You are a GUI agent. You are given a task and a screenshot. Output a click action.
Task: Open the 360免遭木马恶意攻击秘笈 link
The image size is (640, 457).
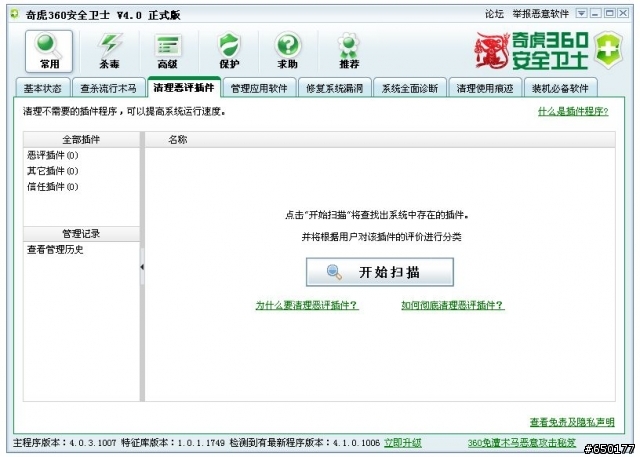(x=522, y=443)
